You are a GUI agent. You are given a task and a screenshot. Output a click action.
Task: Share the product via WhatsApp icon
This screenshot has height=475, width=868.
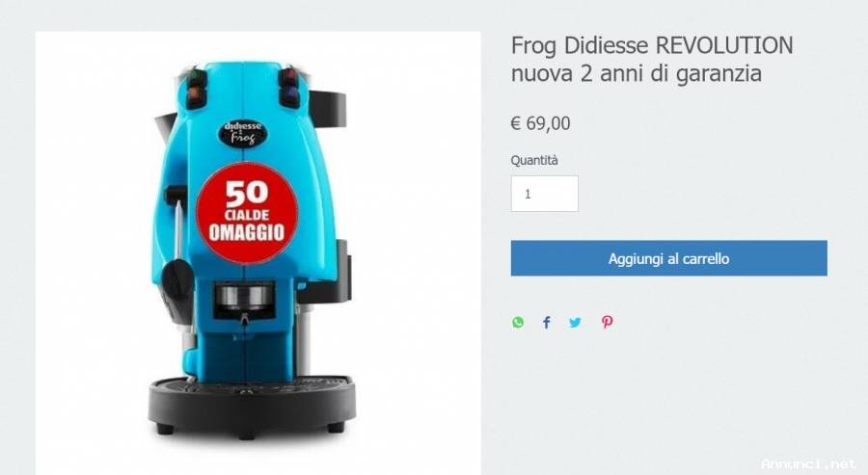[518, 323]
